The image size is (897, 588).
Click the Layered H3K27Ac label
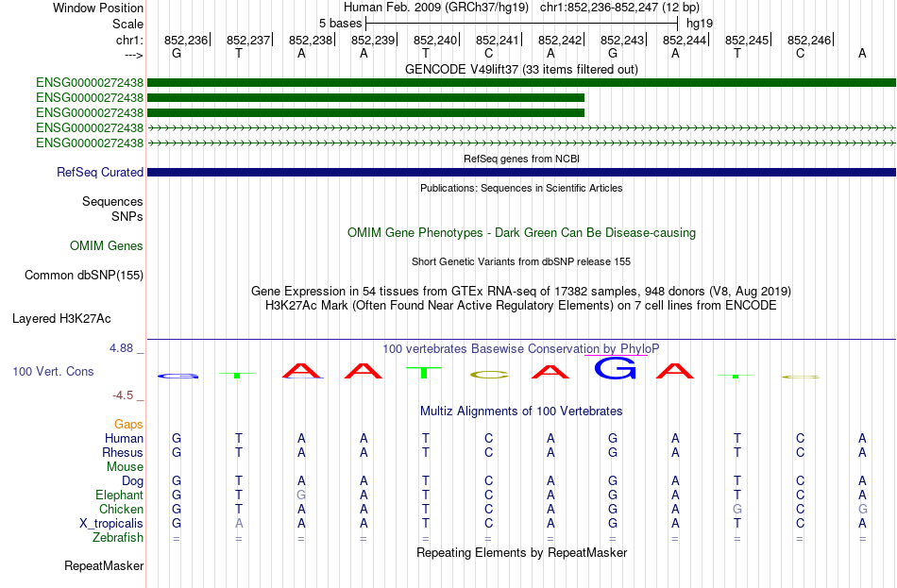click(61, 319)
